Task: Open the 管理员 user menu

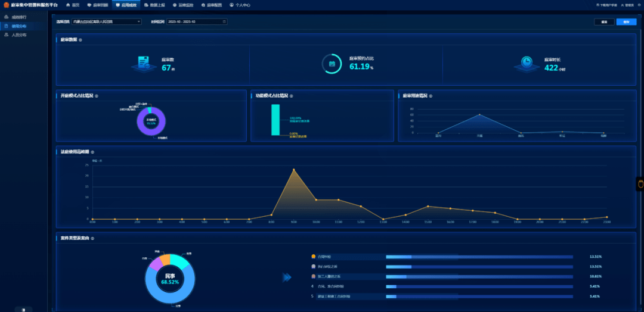Action: pos(627,5)
